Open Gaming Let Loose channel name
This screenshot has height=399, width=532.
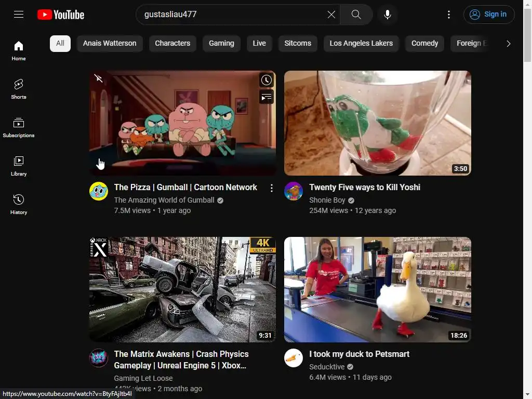(143, 378)
